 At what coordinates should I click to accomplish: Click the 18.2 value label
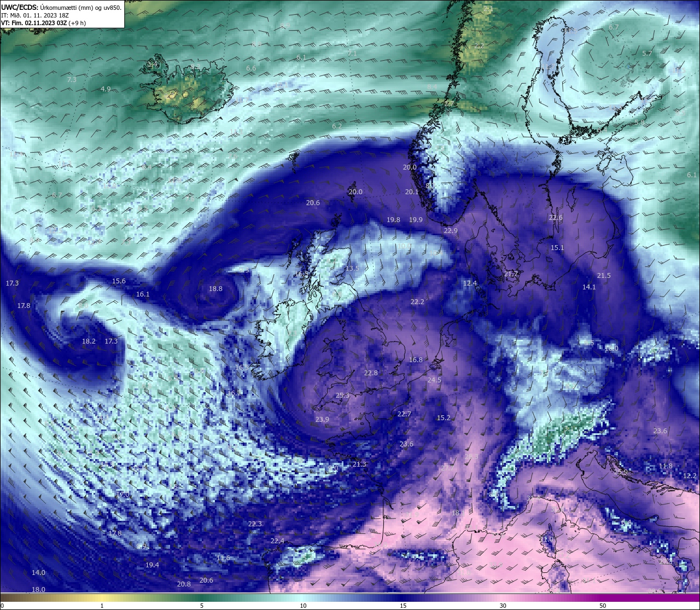click(x=89, y=341)
